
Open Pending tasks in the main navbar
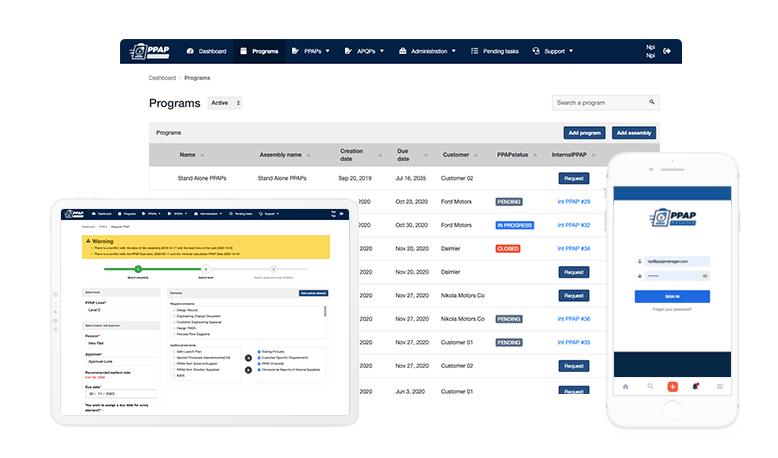pos(495,51)
